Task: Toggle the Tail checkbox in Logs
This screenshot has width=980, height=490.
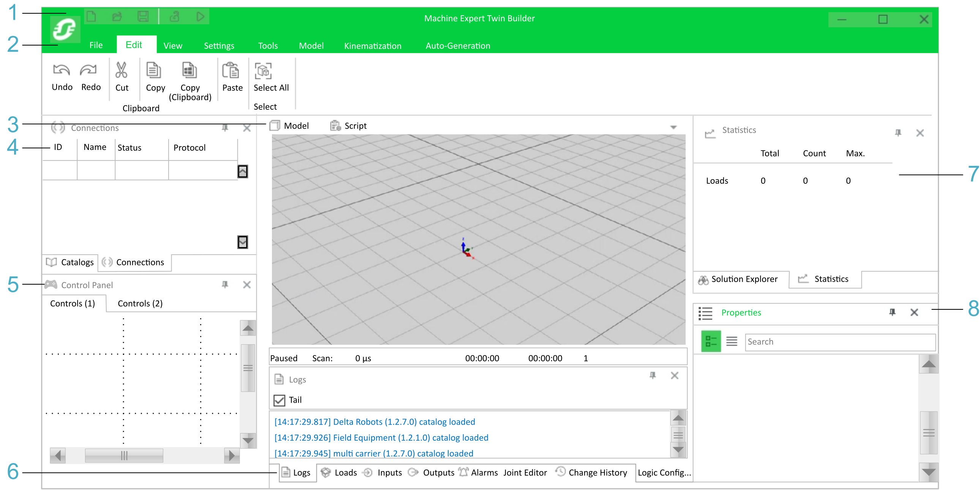Action: point(279,400)
